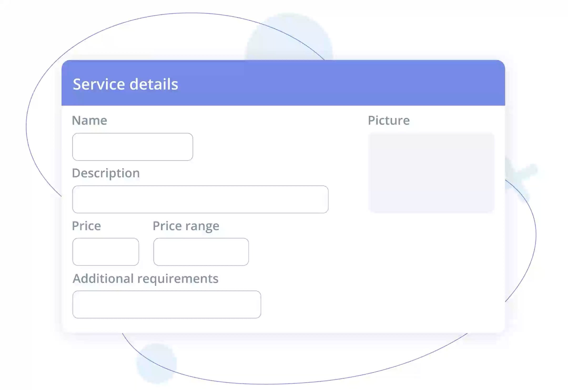This screenshot has width=568, height=392.
Task: Click the Name input field
Action: [x=133, y=147]
